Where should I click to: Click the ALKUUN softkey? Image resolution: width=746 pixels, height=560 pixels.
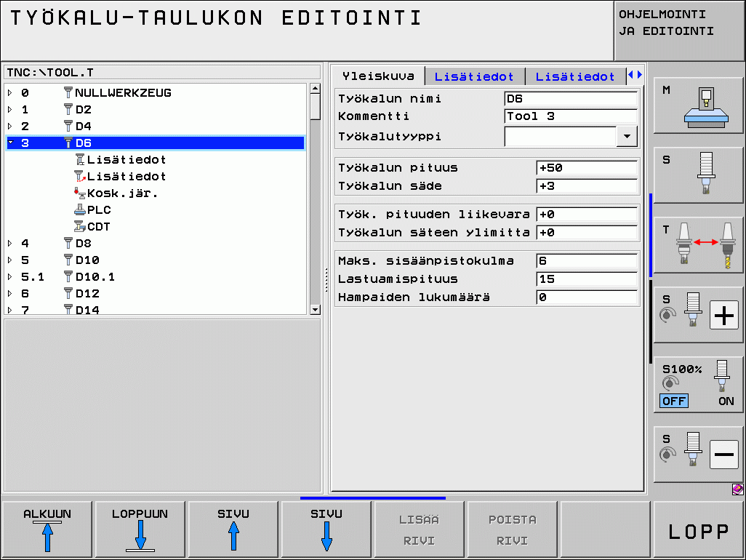(47, 529)
